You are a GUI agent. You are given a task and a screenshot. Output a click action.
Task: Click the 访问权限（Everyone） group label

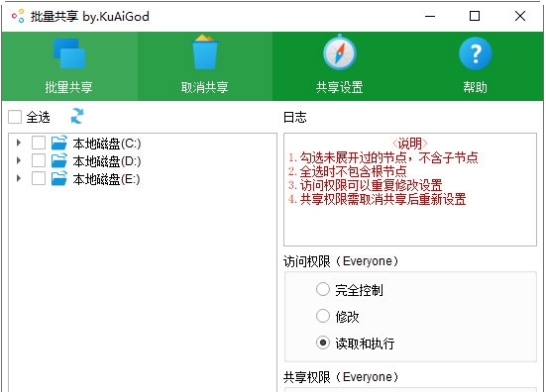341,261
